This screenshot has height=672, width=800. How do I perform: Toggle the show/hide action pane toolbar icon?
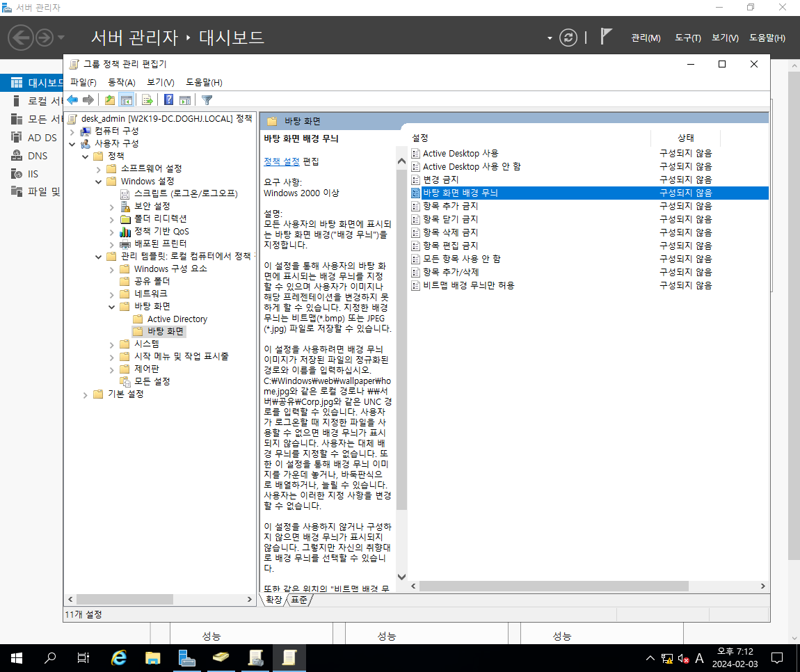click(x=184, y=100)
